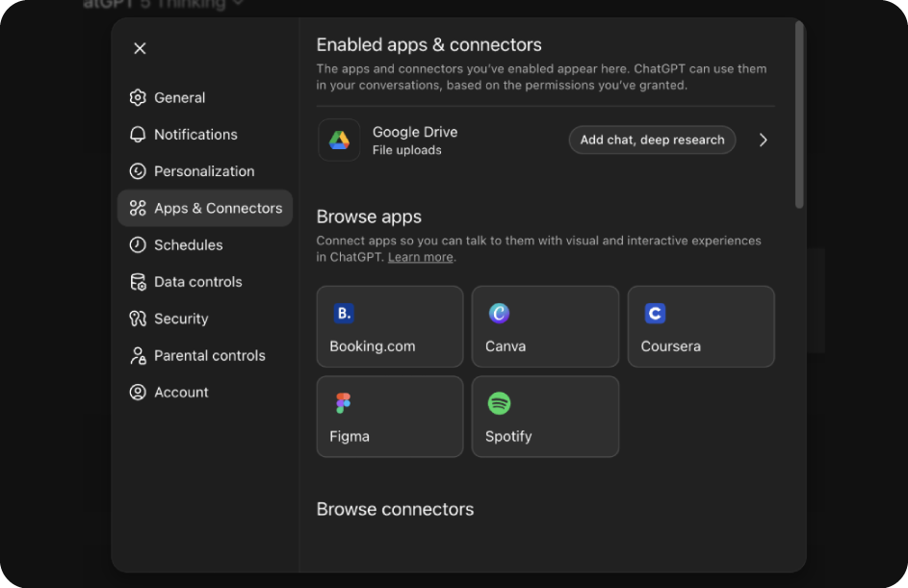The height and width of the screenshot is (588, 908).
Task: Switch to the Personalization tab
Action: pos(204,171)
